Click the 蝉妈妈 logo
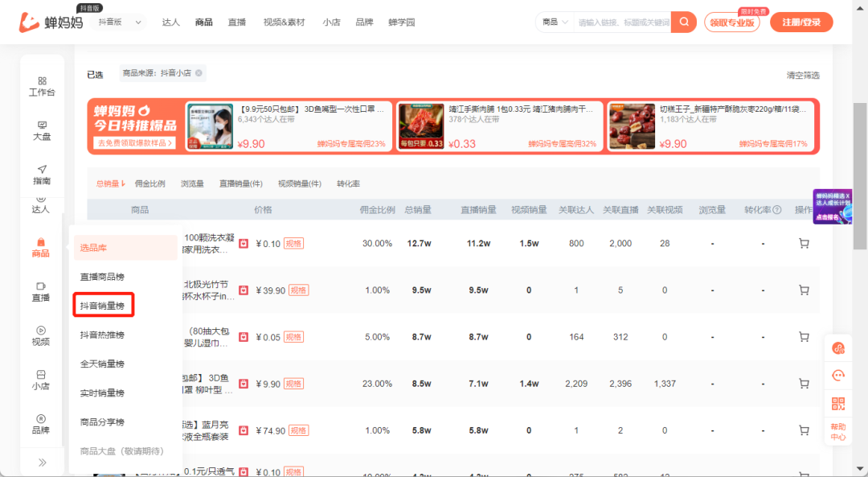Viewport: 868px width, 477px height. 51,23
